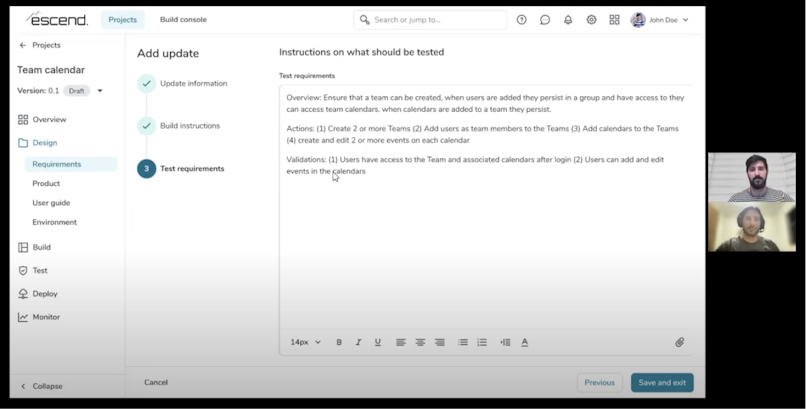Select Environment under Design
Screen dimensions: 806x409
pyautogui.click(x=54, y=222)
